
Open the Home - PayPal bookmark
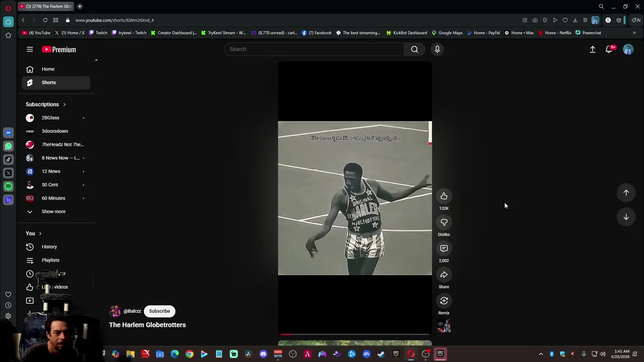click(x=483, y=33)
